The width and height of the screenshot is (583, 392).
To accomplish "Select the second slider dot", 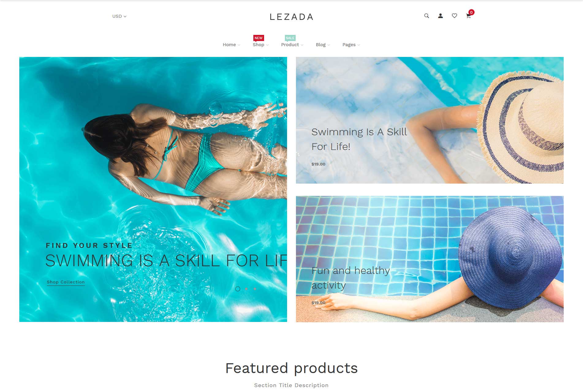I will tap(246, 289).
